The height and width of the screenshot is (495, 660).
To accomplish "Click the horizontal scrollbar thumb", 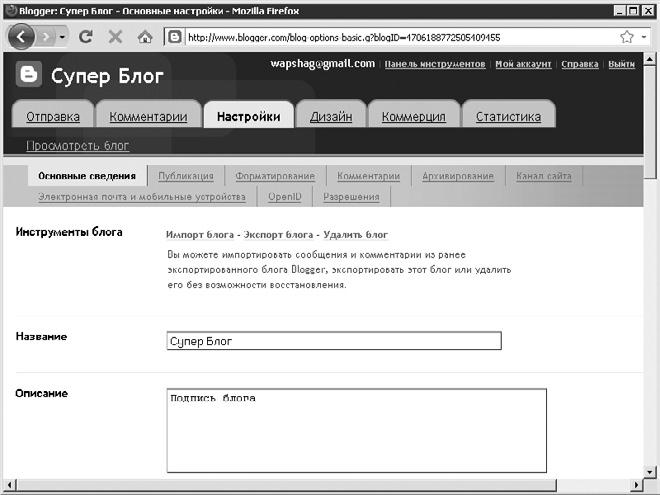I will point(286,484).
